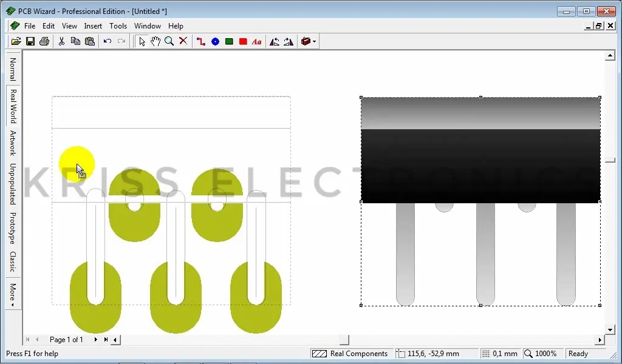Copy selection with the Copy icon
622x364 pixels.
[75, 41]
